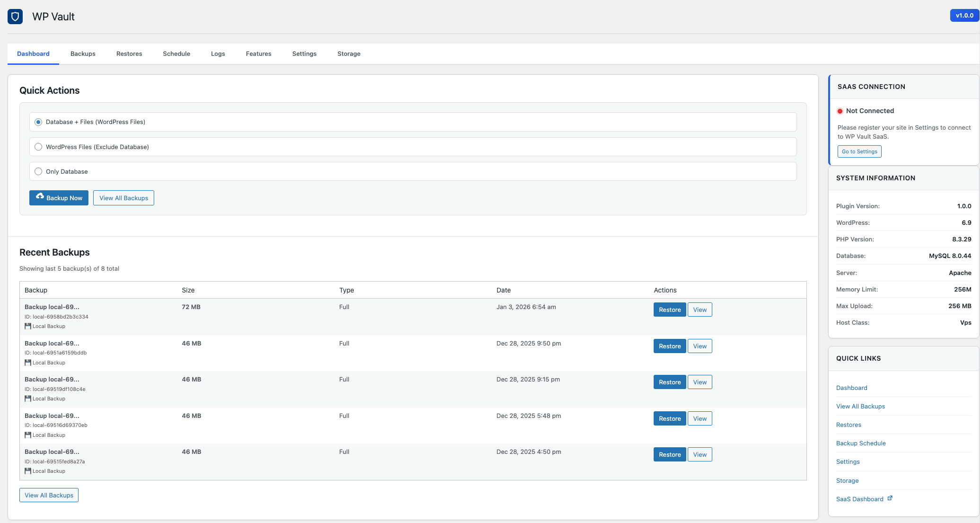980x523 pixels.
Task: Click the Date column header
Action: coord(503,290)
